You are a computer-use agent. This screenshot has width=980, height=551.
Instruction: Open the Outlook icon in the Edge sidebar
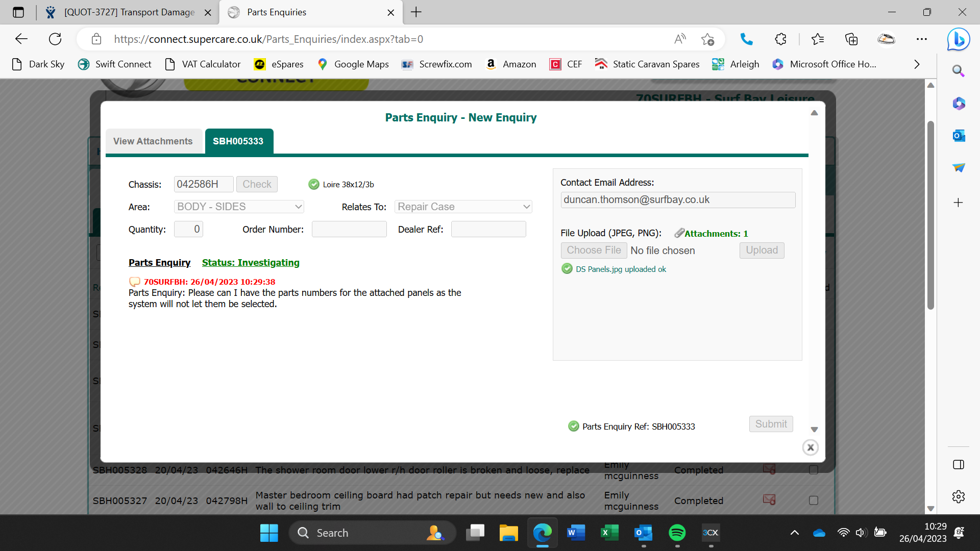[x=958, y=136]
